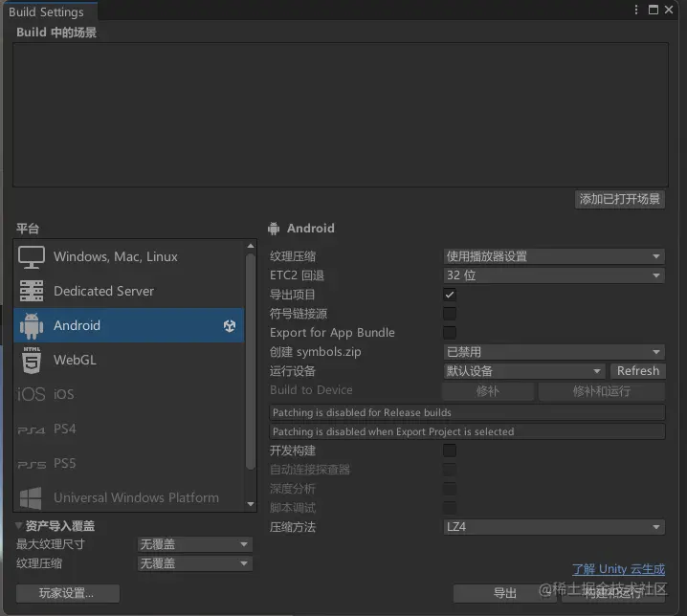Open the ETC2 回退 dropdown
Screen dimensions: 687x616
pos(554,275)
